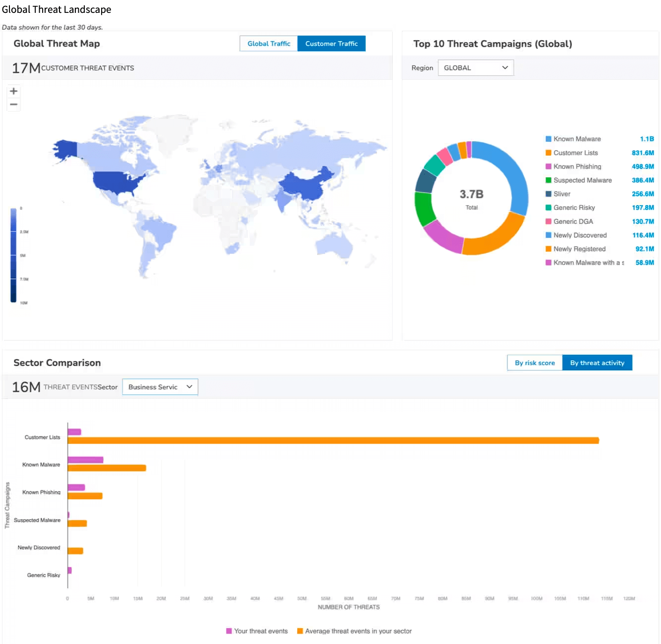Click the zoom out icon on the threat map

click(x=13, y=105)
